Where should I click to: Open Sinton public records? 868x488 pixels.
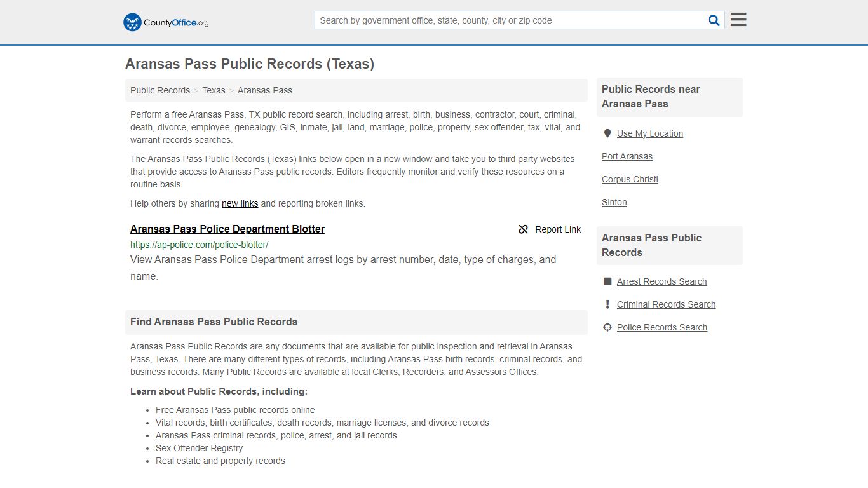click(614, 202)
